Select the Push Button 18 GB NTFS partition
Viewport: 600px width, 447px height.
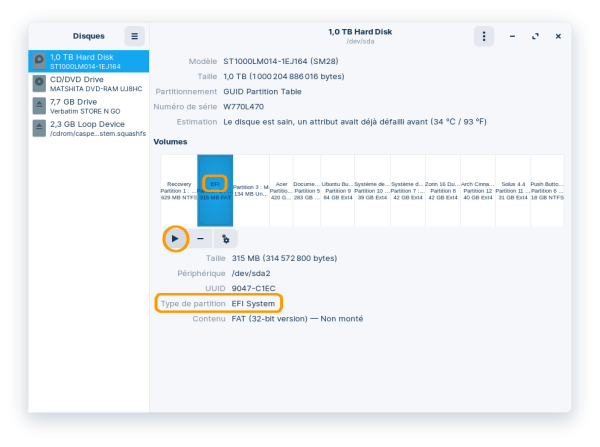546,190
